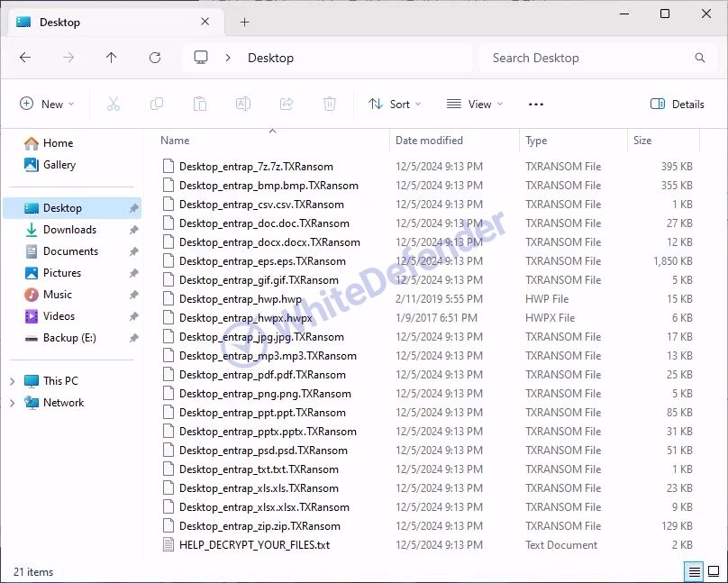Select file Desktop_entrap_docx.docx.TXRansom

tap(269, 242)
